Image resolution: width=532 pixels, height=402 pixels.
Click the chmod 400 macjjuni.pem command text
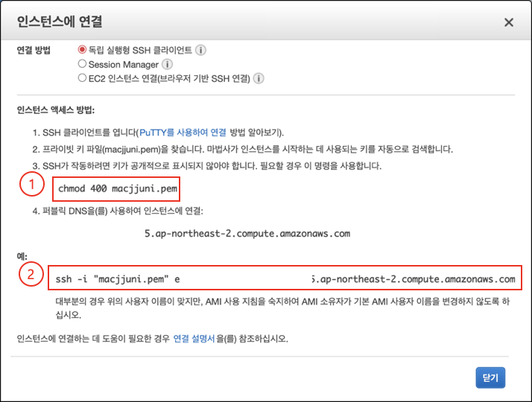118,188
